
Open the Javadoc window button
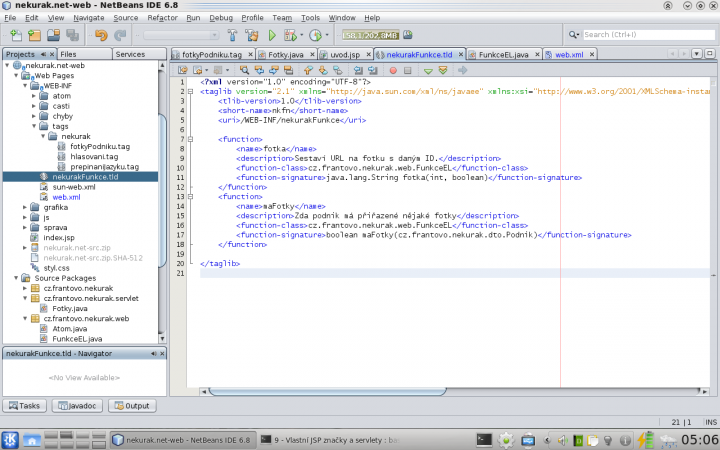pyautogui.click(x=77, y=406)
